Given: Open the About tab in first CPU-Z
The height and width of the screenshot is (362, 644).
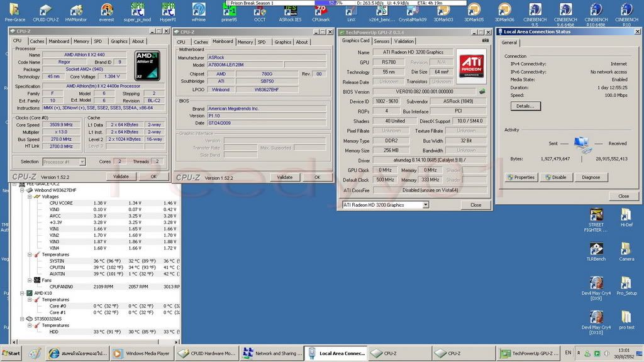Looking at the screenshot, I should click(138, 41).
